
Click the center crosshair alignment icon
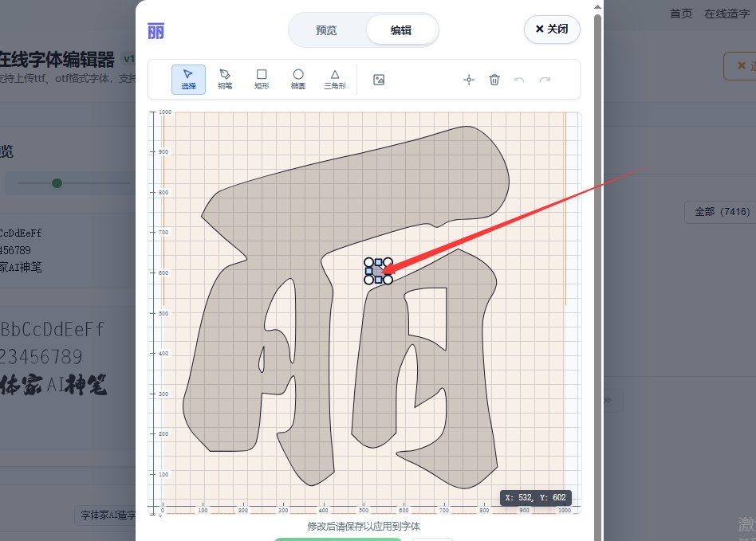(468, 79)
